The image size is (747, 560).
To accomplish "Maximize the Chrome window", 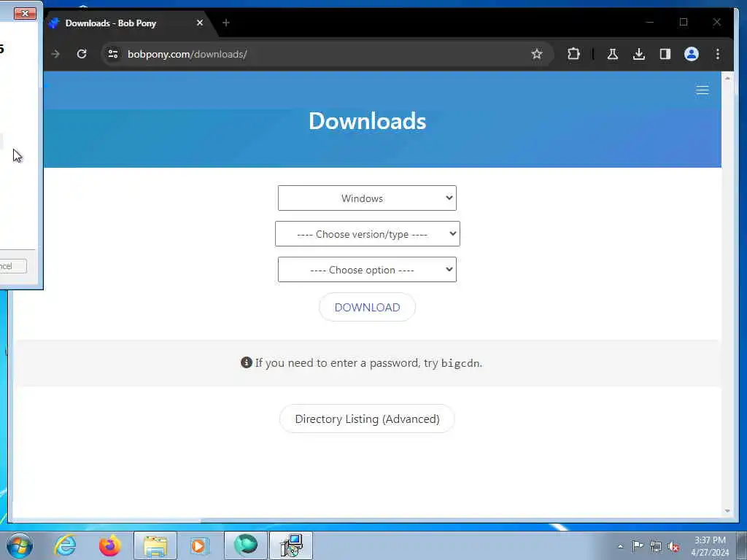I will point(684,22).
